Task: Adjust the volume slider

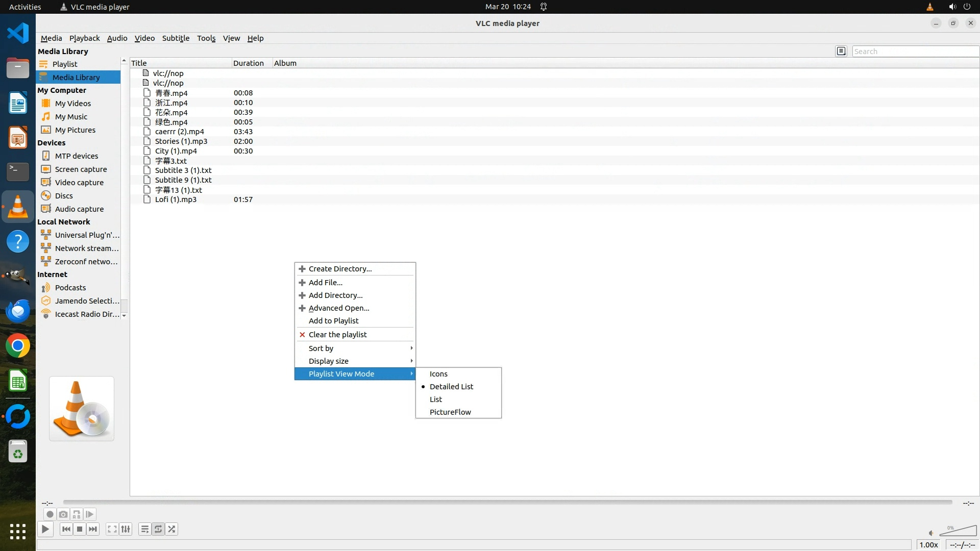Action: click(x=958, y=532)
